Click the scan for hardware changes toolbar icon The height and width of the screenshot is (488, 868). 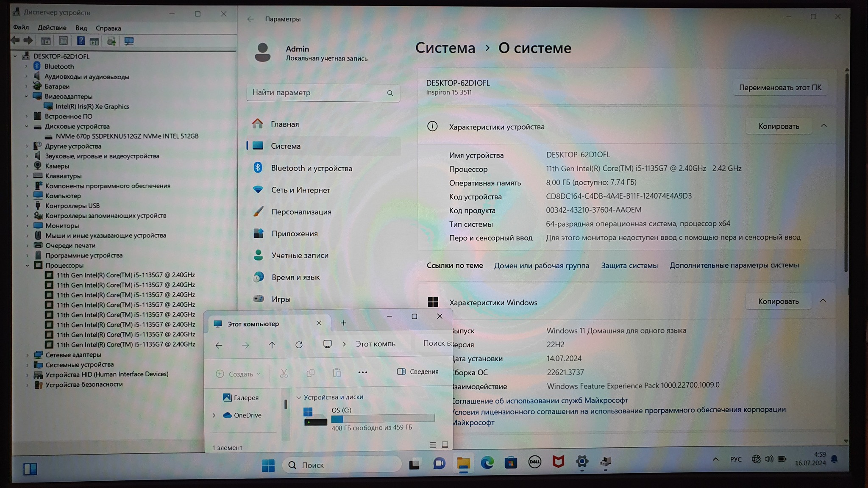129,41
